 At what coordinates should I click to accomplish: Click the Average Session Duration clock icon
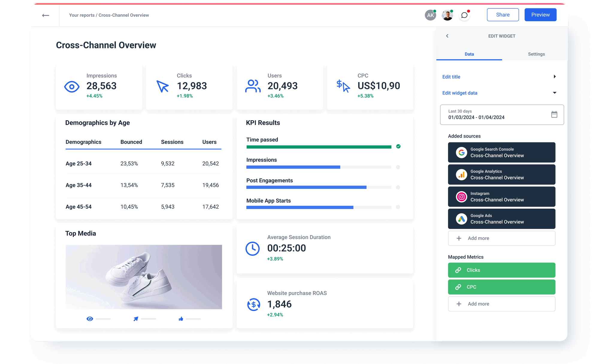coord(252,248)
